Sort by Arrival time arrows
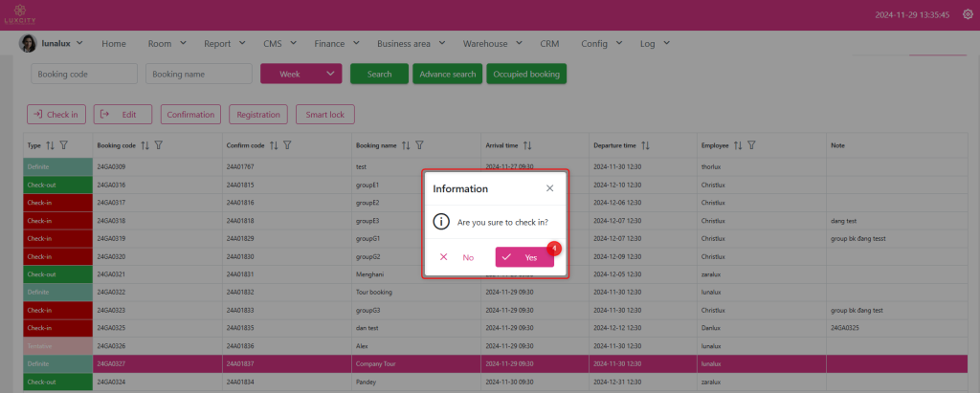 click(x=526, y=145)
